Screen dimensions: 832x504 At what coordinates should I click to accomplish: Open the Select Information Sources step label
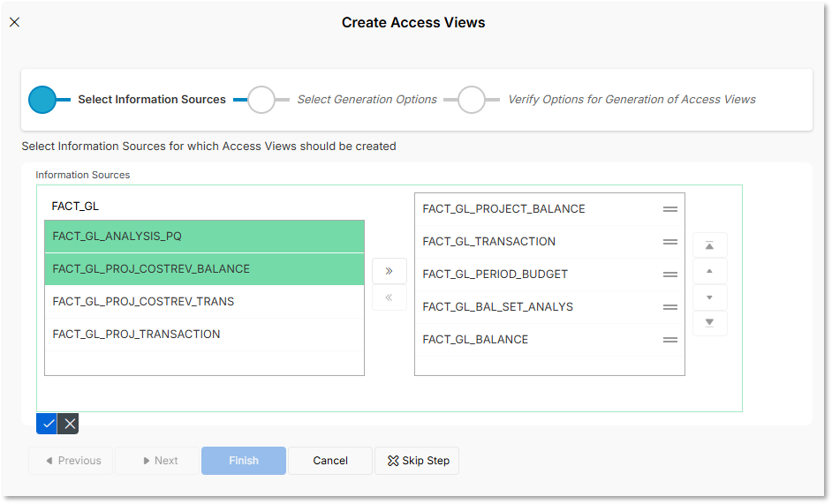tap(152, 99)
